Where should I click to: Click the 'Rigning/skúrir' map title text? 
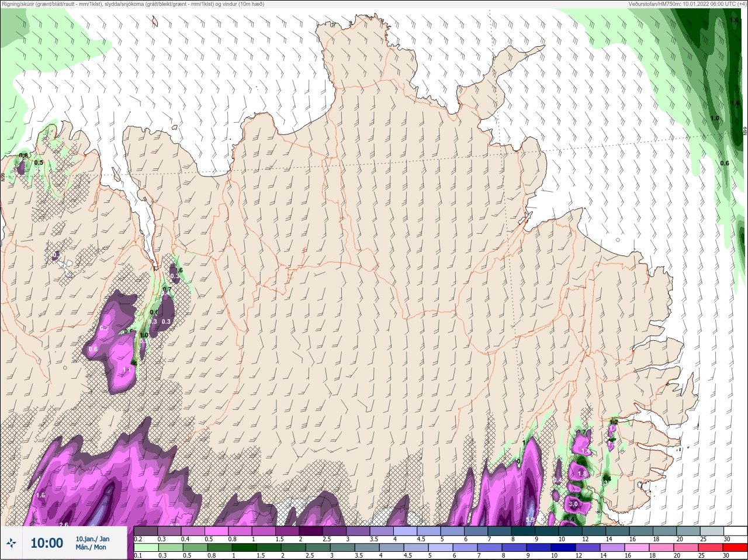point(25,4)
